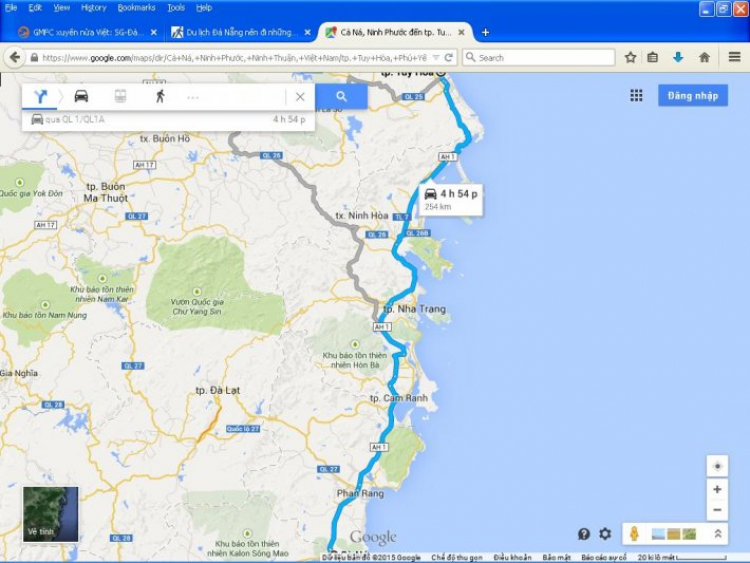
Task: Click Điều khoản terms link
Action: 512,558
